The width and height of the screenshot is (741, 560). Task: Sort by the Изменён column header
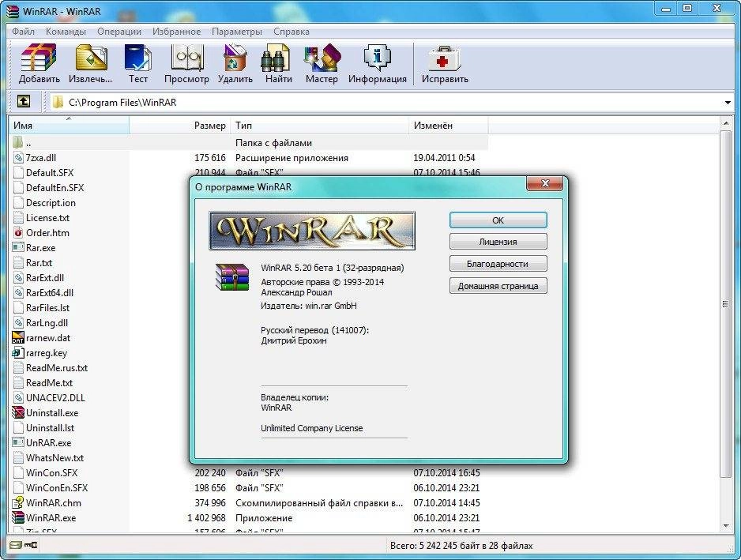[449, 126]
